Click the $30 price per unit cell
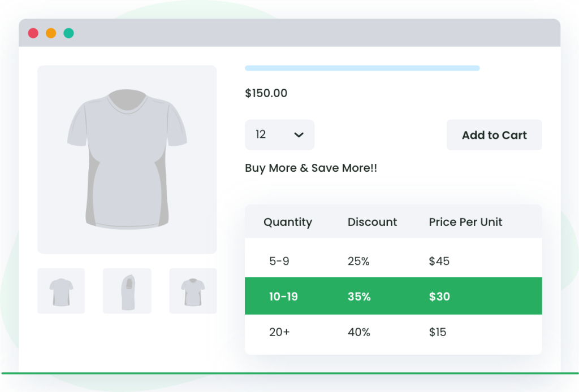 point(439,297)
